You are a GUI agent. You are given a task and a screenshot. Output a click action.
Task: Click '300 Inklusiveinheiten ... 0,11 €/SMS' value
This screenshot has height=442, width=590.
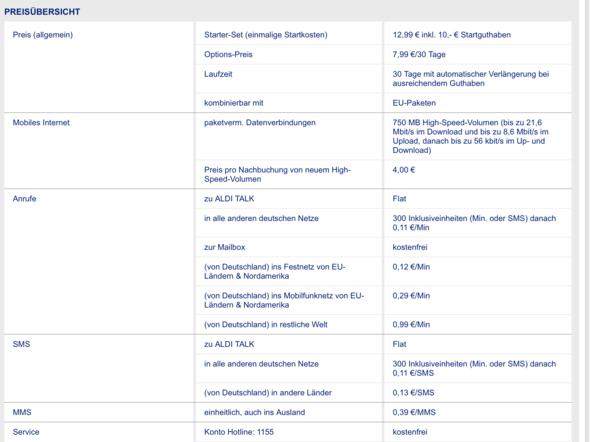474,369
